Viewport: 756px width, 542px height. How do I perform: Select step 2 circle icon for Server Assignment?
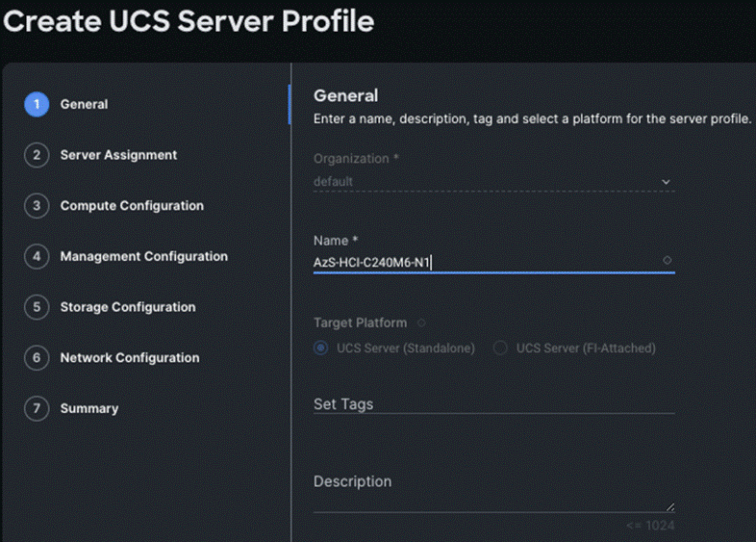[x=37, y=155]
